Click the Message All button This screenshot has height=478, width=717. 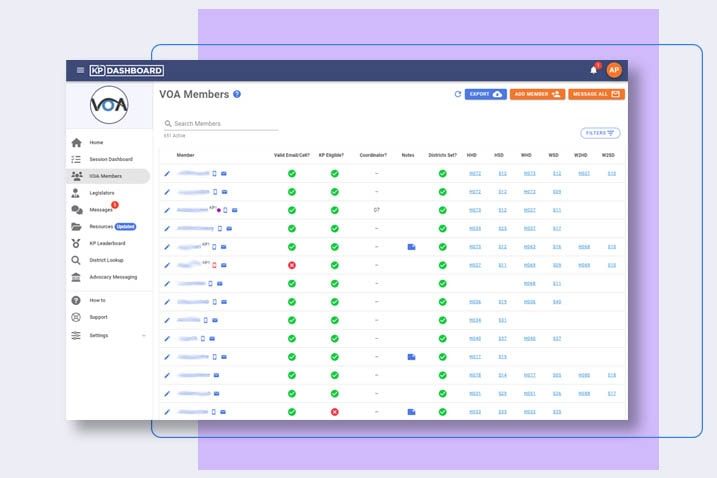pyautogui.click(x=596, y=94)
